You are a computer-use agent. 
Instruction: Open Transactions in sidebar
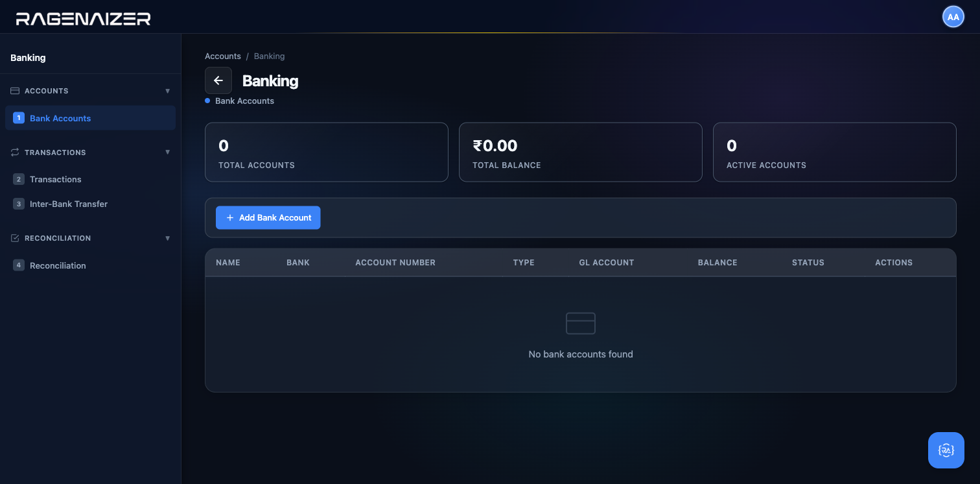90,179
